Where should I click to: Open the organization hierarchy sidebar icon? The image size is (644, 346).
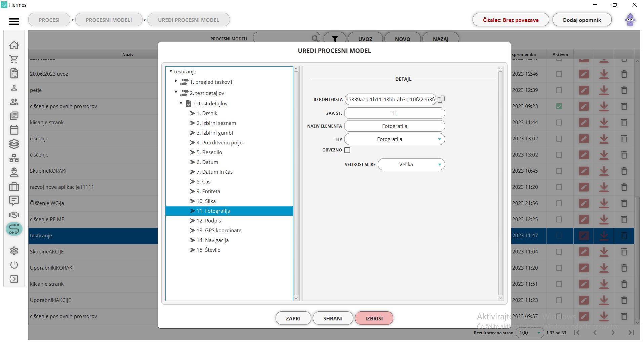pos(14,158)
